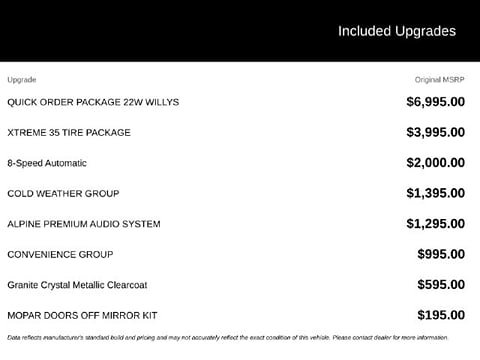Viewport: 480px width, 360px height.
Task: Click the $6,995.00 price
Action: pos(435,102)
